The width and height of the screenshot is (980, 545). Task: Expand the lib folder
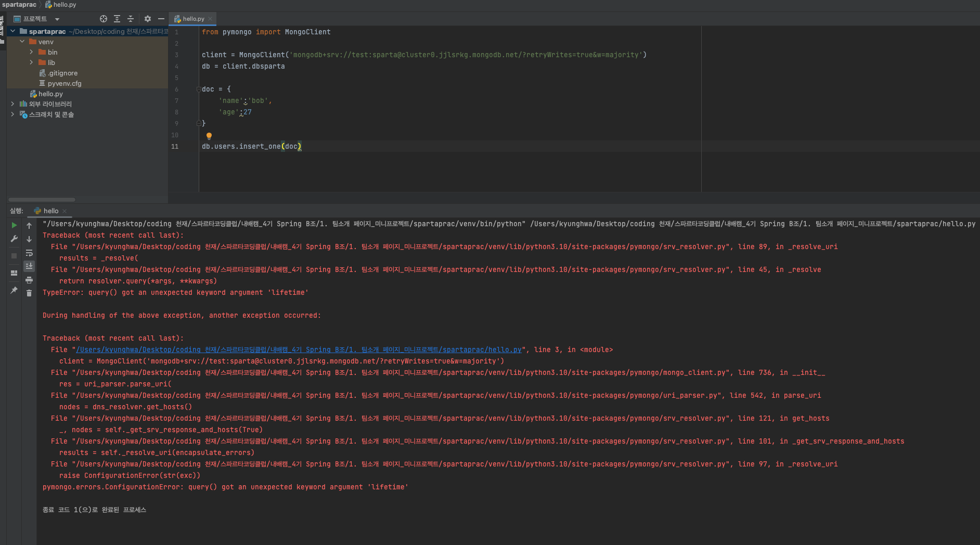pyautogui.click(x=32, y=62)
